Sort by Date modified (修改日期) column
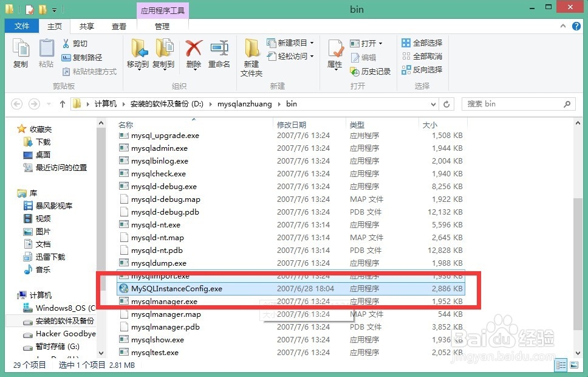Image resolution: width=588 pixels, height=377 pixels. [x=292, y=125]
